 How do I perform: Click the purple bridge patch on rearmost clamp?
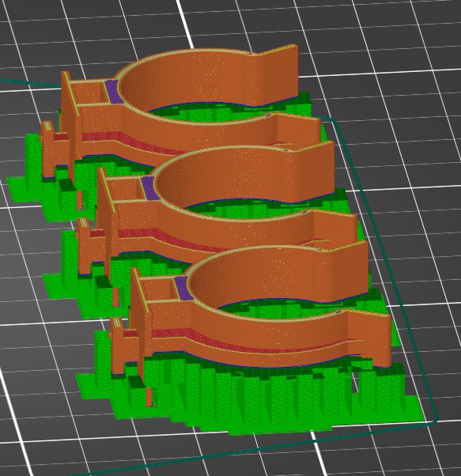pos(113,92)
